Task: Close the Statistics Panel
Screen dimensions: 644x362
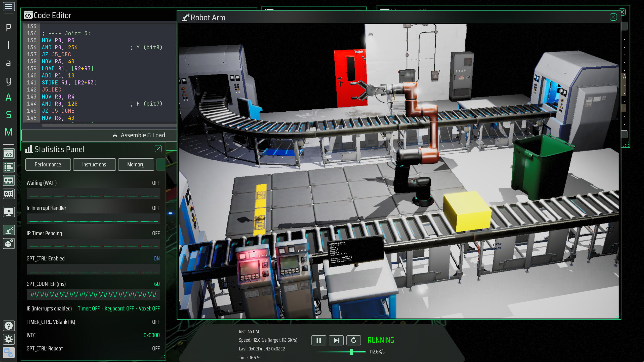Action: pos(158,149)
